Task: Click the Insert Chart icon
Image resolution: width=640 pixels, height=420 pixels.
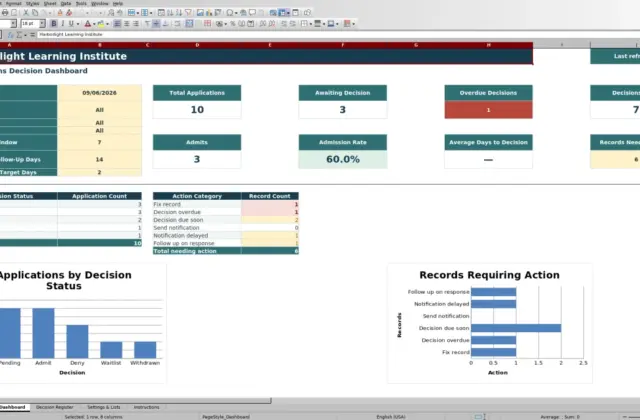Action: point(209,13)
